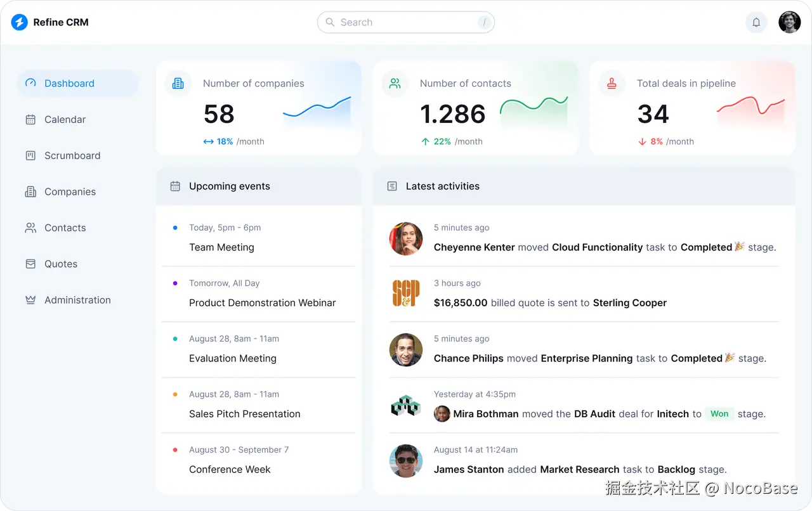Click the 3 hours ago timestamp
812x511 pixels.
tap(457, 283)
